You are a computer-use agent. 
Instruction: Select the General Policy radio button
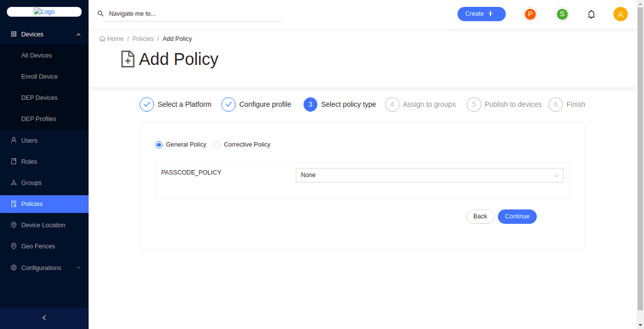click(x=159, y=145)
